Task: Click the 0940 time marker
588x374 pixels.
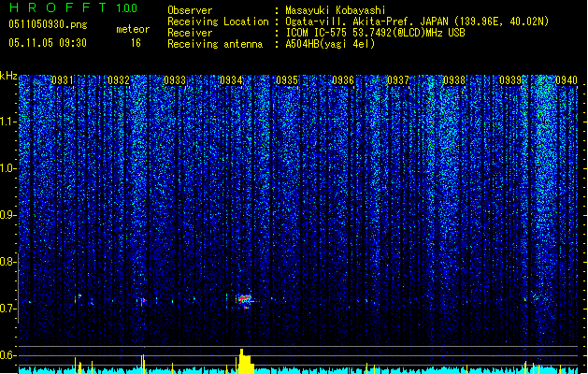Action: click(566, 80)
